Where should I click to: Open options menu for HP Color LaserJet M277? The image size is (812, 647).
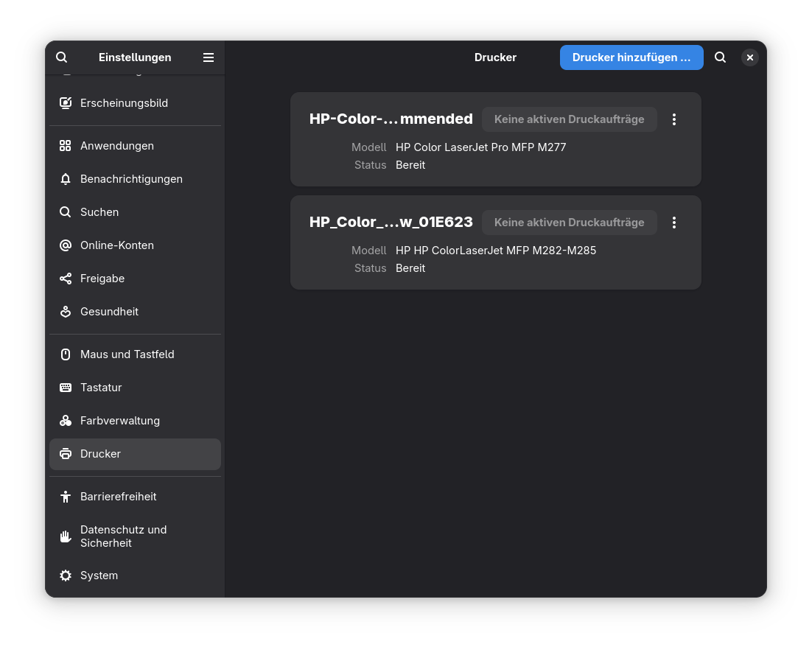673,119
